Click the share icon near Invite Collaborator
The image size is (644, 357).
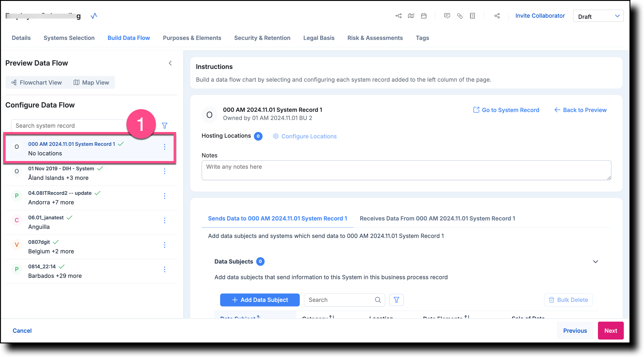pos(497,16)
